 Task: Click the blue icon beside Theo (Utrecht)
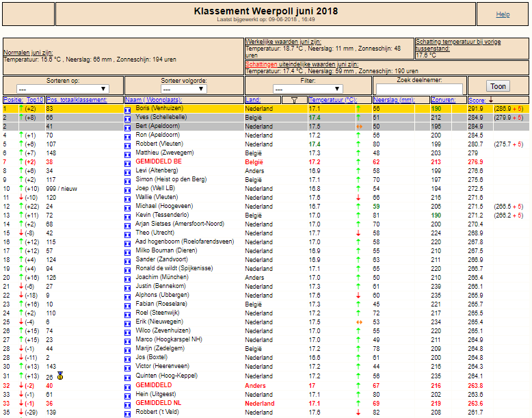(128, 235)
